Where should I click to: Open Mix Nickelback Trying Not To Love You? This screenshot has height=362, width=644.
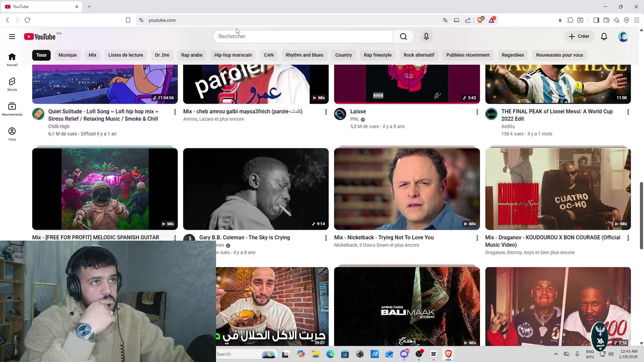coord(384,237)
